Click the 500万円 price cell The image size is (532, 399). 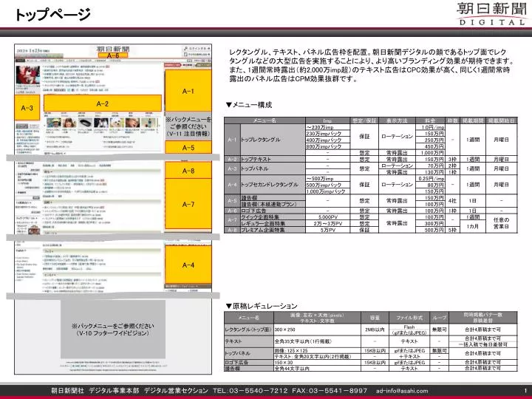(x=431, y=230)
